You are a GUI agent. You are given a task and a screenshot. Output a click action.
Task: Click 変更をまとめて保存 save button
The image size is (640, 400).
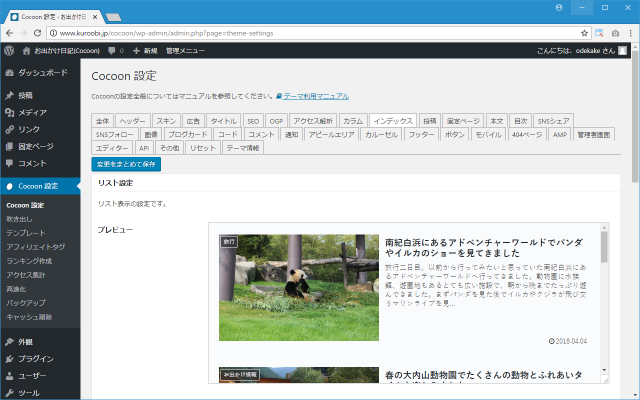point(125,162)
